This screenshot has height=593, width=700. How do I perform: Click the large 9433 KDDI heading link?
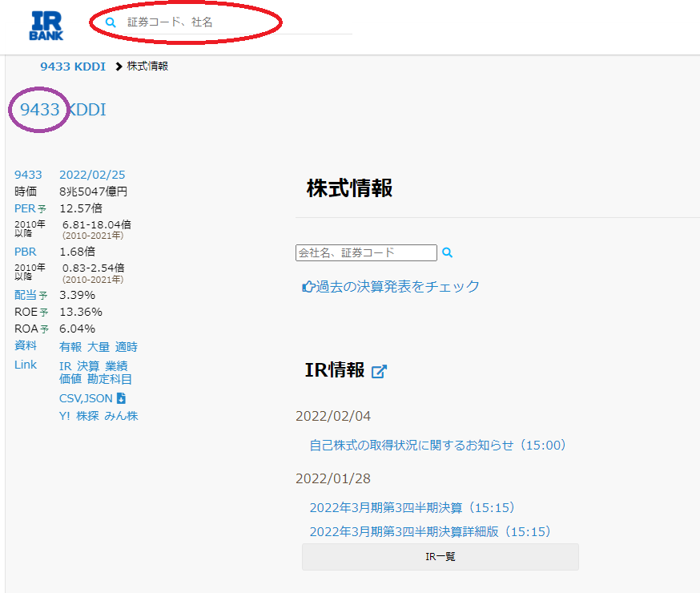pyautogui.click(x=63, y=110)
